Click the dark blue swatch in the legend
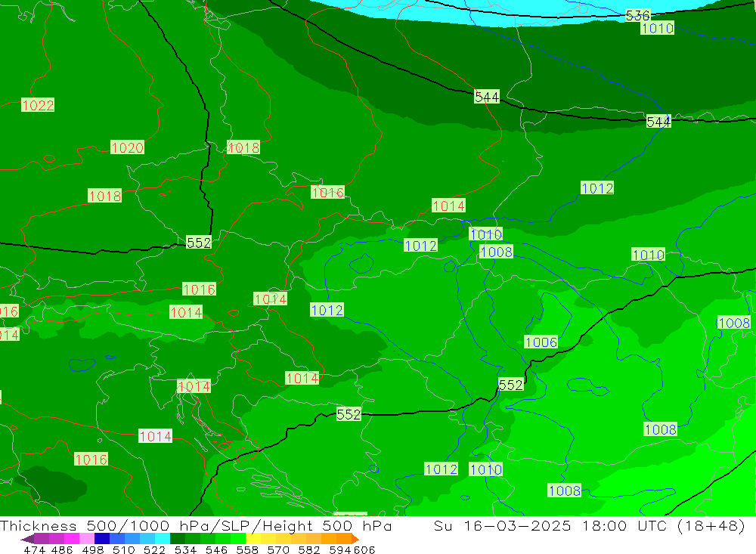 pos(102,539)
